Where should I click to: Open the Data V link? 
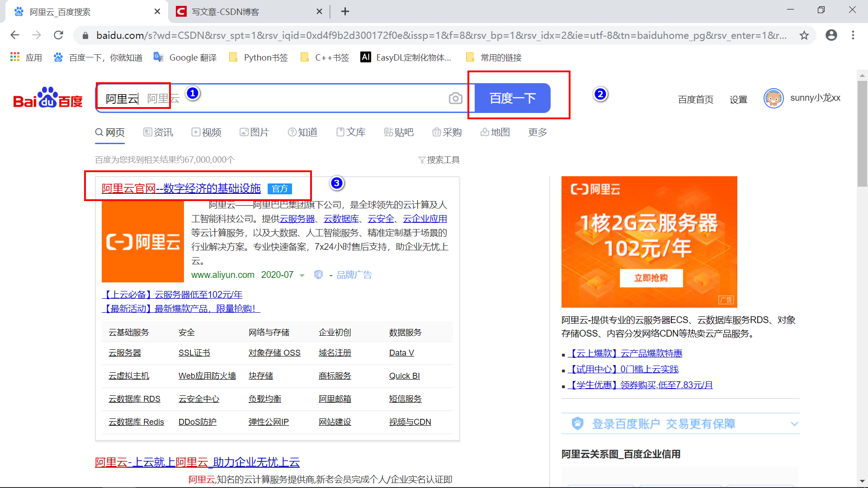pyautogui.click(x=401, y=353)
